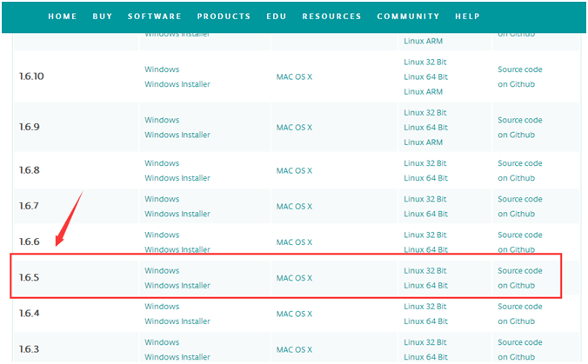
Task: Download Windows Installer for version 1.6.7
Action: 177,214
